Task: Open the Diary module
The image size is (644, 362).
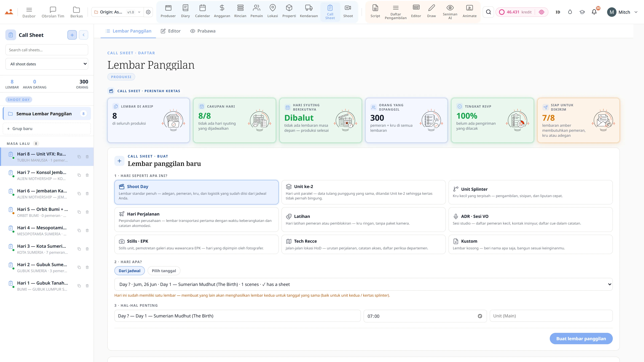Action: (x=185, y=12)
